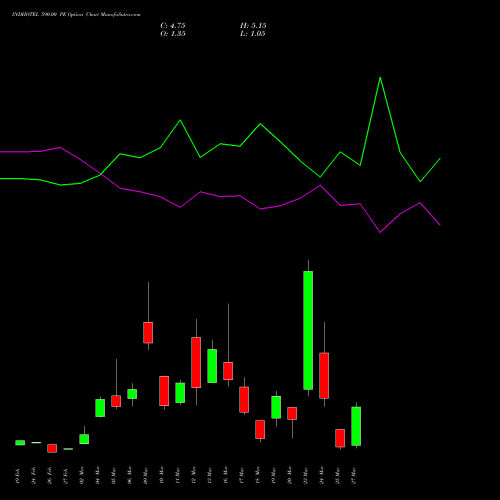Click the open value "O: 1.35"
The image size is (500, 500).
coord(173,34)
